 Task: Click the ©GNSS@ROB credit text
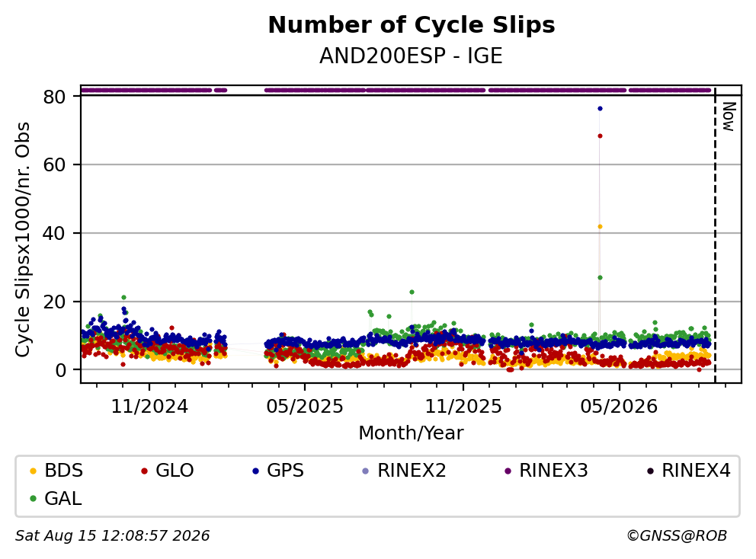tap(677, 536)
